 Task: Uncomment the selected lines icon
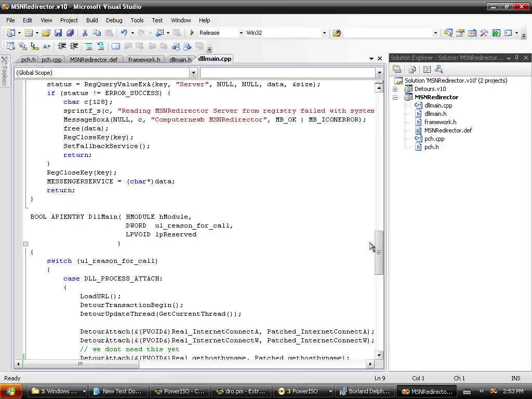(100, 46)
